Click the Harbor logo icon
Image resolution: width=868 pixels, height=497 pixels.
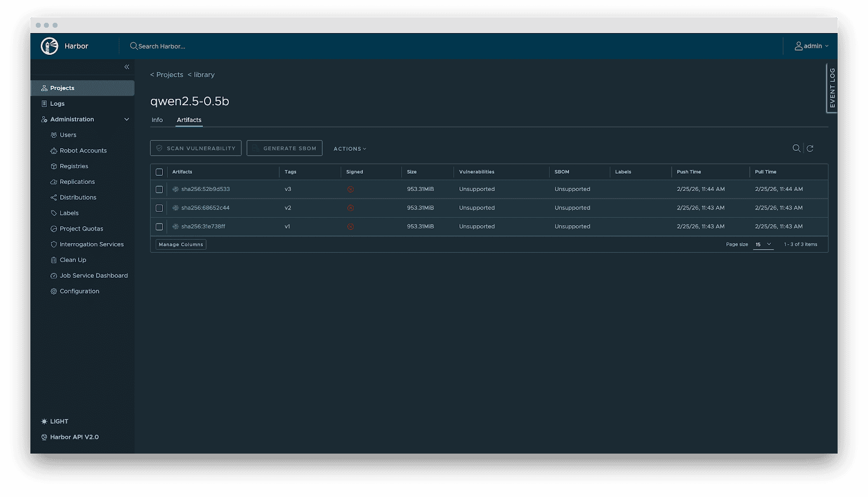[x=50, y=46]
